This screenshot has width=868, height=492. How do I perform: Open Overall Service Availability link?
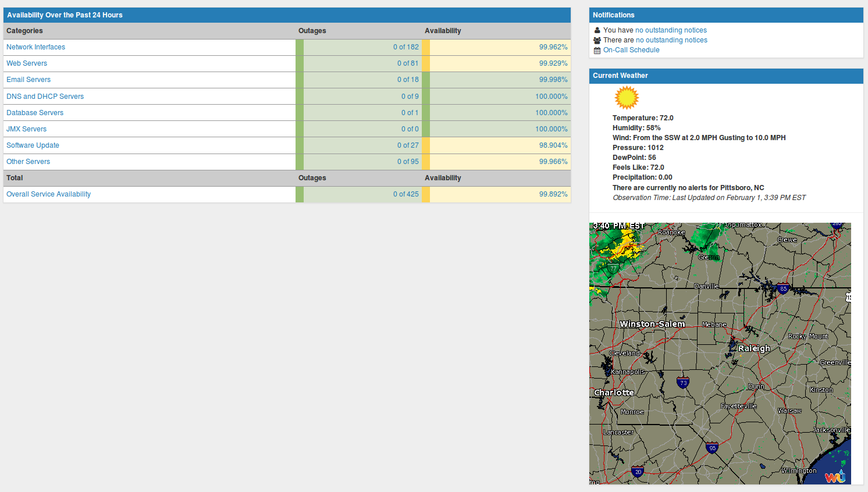(48, 194)
